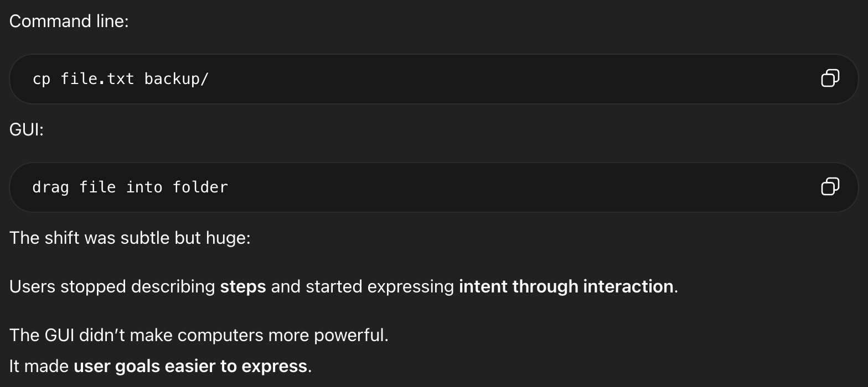Click the "Command line:" label
This screenshot has width=868, height=387.
coord(69,21)
